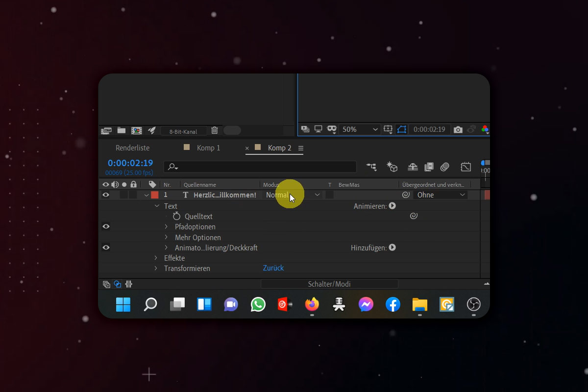
Task: Click the video eye column header
Action: click(105, 184)
